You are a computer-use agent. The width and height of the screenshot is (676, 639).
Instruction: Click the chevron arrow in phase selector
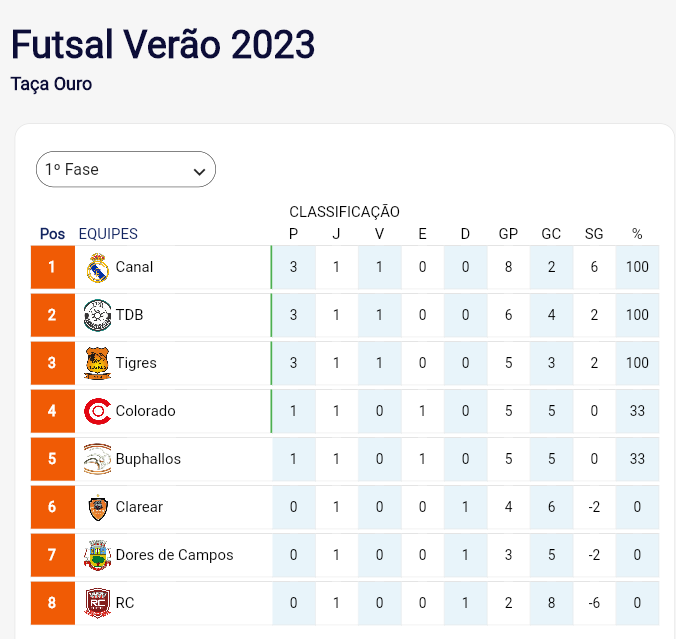click(x=199, y=172)
